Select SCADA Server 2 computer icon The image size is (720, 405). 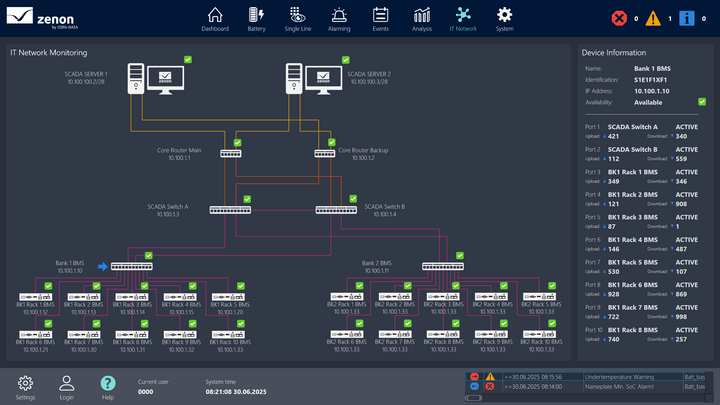coord(314,79)
